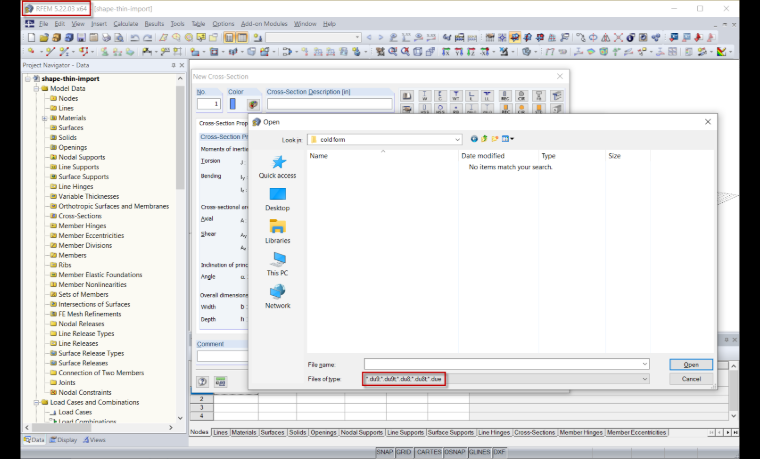760x459 pixels.
Task: Switch to the Materials table tab
Action: click(243, 432)
